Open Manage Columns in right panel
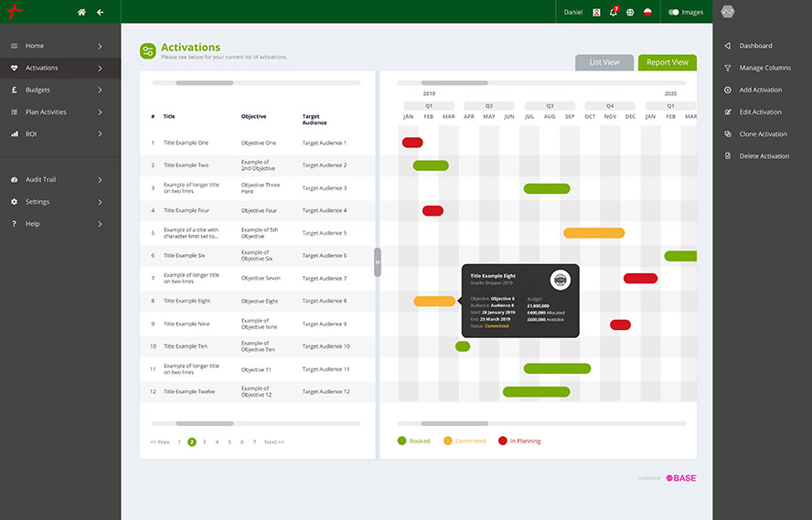Screen dimensions: 812x520 764,68
